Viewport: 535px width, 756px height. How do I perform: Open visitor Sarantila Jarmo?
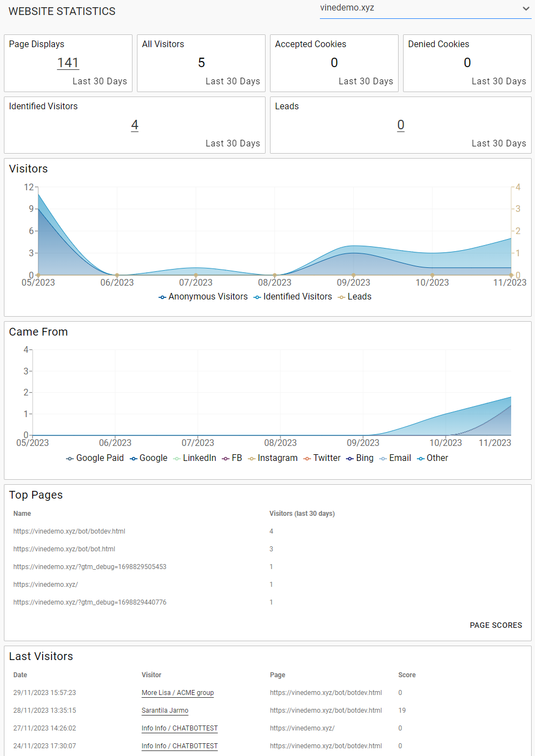click(165, 711)
